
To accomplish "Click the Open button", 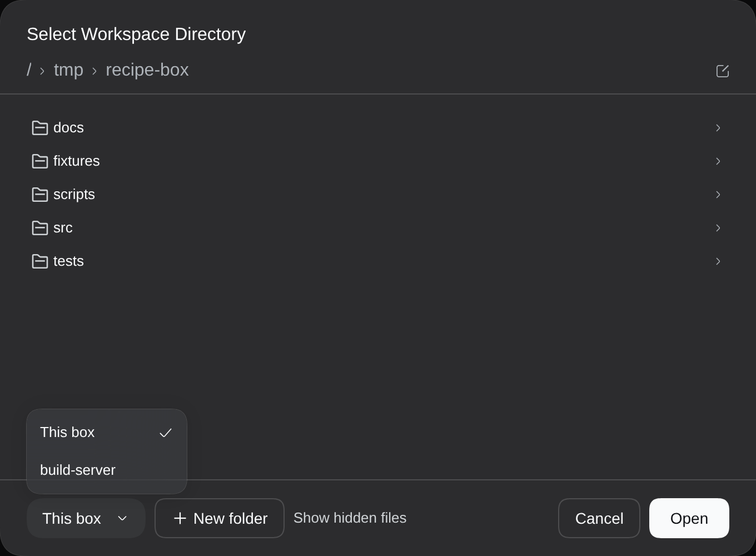I will (689, 518).
